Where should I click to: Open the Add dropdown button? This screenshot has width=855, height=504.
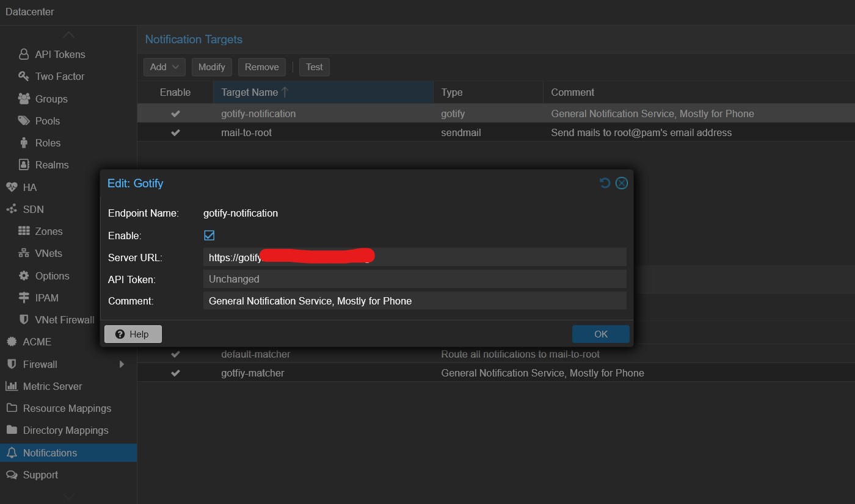[164, 67]
